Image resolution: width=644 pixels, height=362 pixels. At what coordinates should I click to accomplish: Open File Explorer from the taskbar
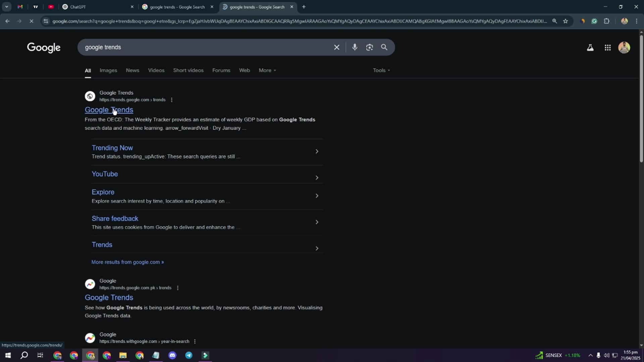pos(123,355)
